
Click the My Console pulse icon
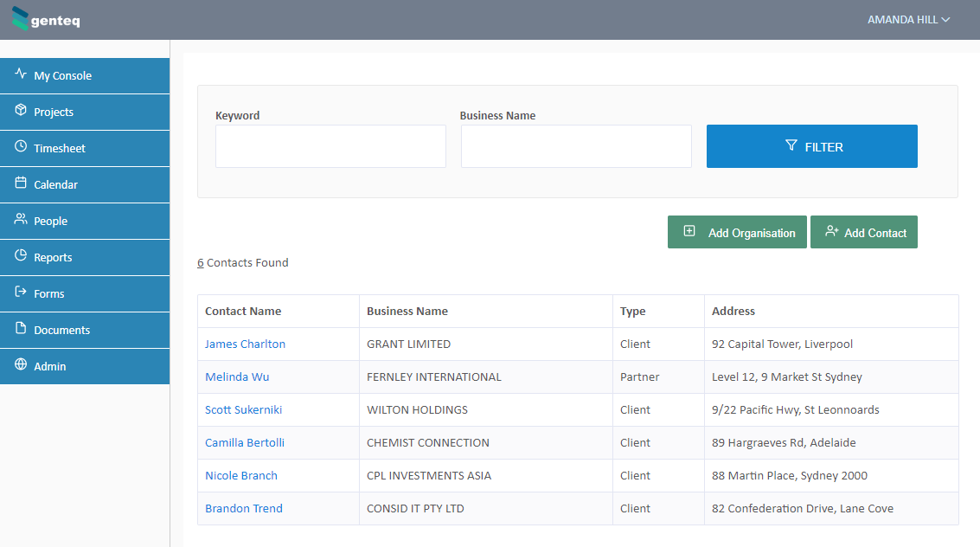(21, 74)
